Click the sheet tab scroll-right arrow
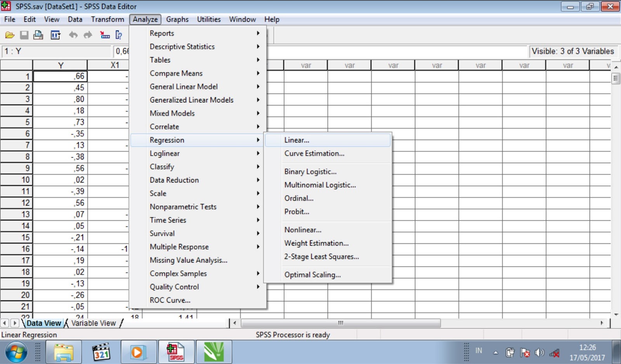Image resolution: width=621 pixels, height=364 pixels. point(14,323)
